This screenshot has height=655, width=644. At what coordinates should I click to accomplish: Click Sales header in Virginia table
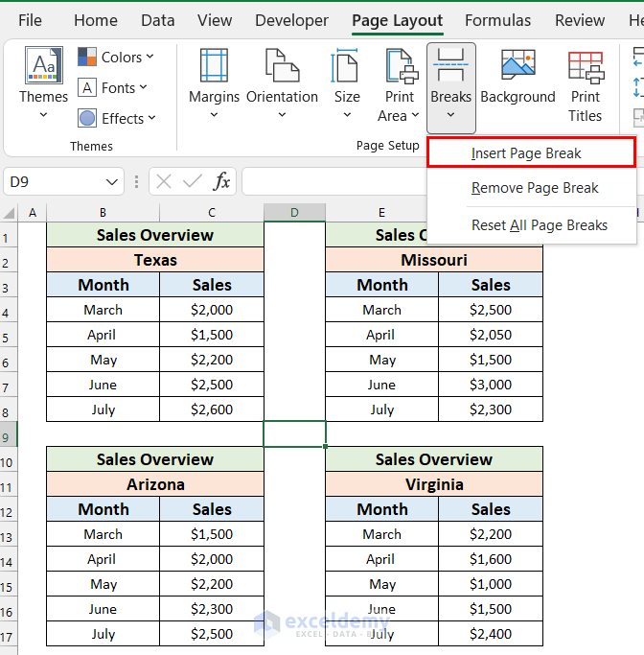click(491, 509)
